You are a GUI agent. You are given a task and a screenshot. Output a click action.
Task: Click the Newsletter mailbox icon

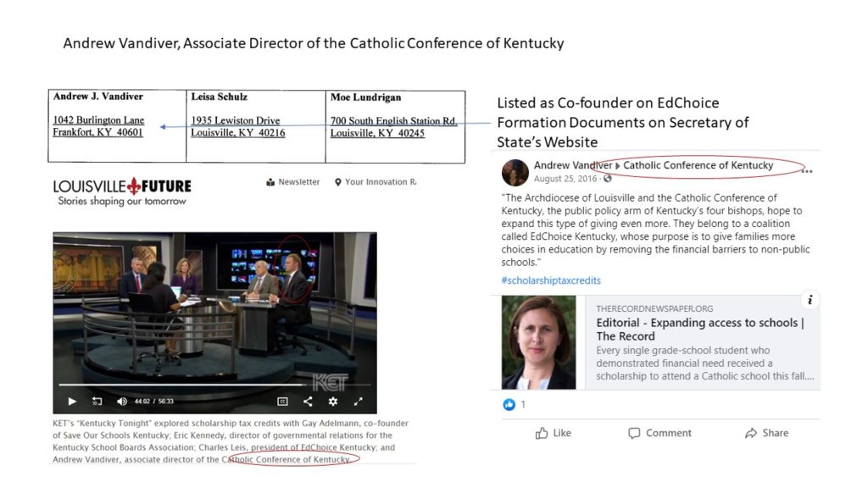coord(270,182)
